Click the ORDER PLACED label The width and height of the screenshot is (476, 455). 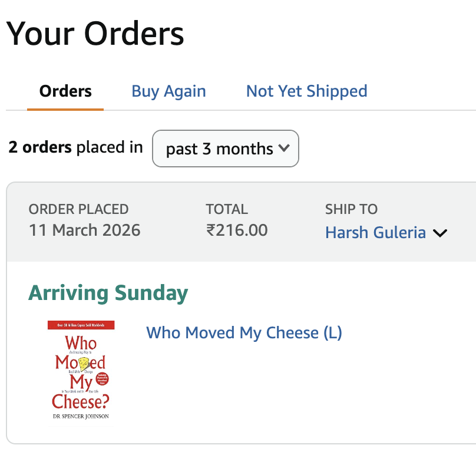(78, 209)
